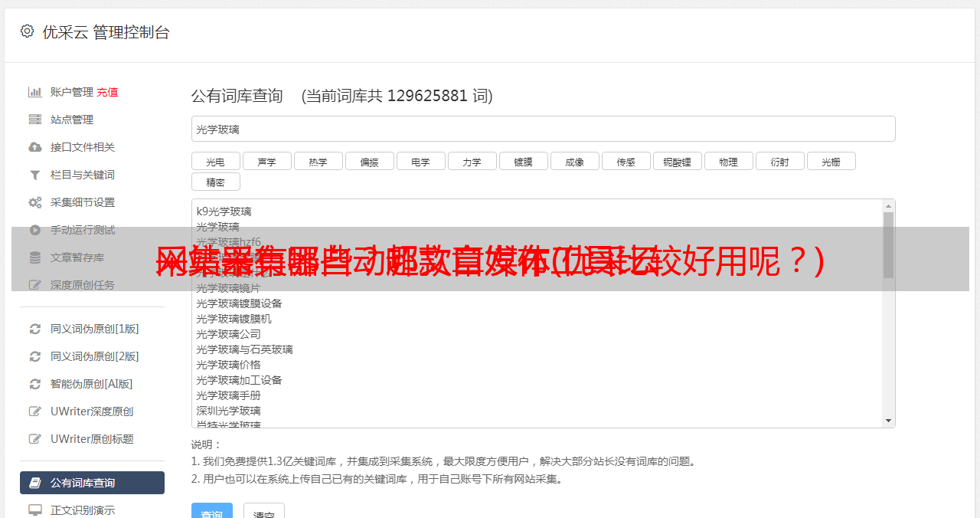This screenshot has width=980, height=518.
Task: Select the 光学玻璃加工设备 result row
Action: (x=239, y=380)
